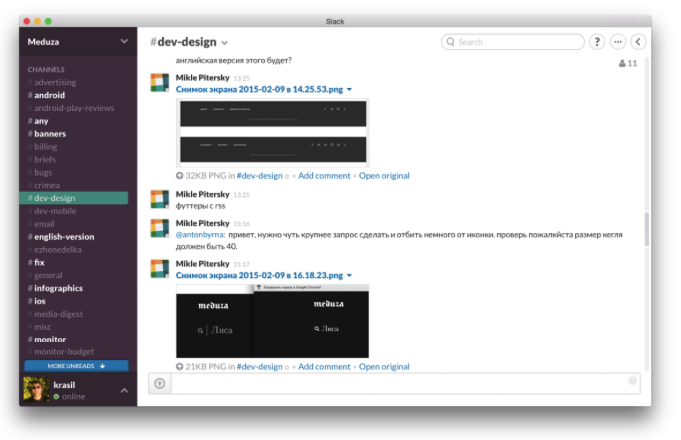
Task: Open the help question mark icon
Action: [x=597, y=42]
